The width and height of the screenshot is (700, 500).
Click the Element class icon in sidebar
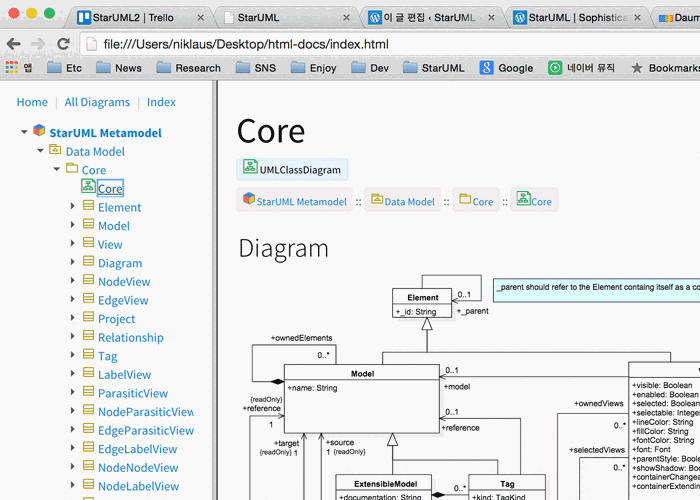pyautogui.click(x=88, y=207)
